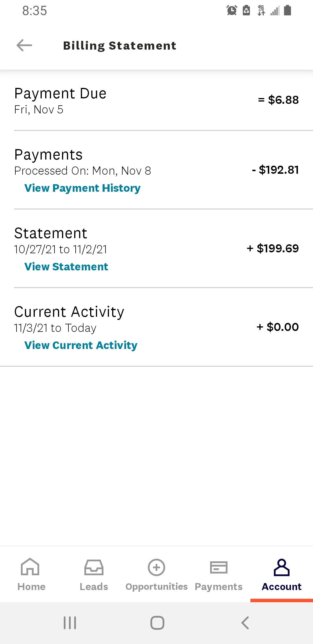Open View Current Activity link

pos(81,345)
